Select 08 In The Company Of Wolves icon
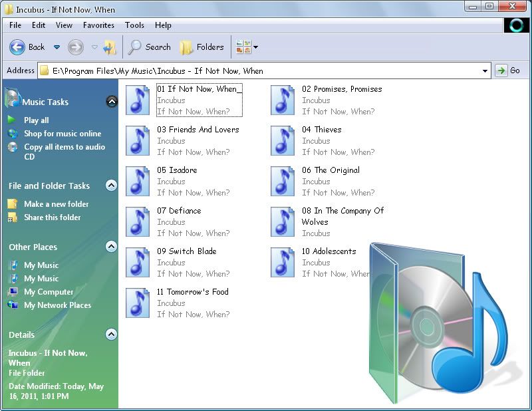 282,221
